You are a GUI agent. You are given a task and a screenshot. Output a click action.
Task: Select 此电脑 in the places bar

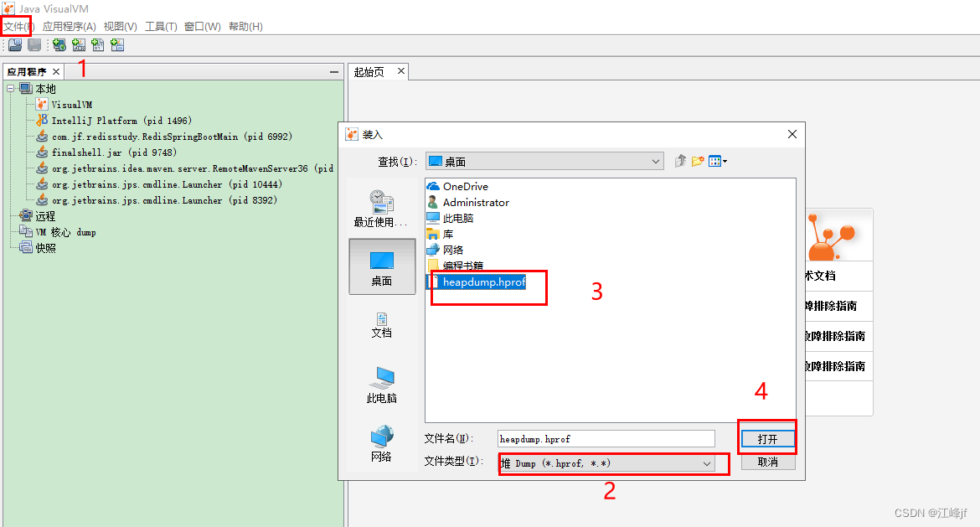tap(381, 385)
